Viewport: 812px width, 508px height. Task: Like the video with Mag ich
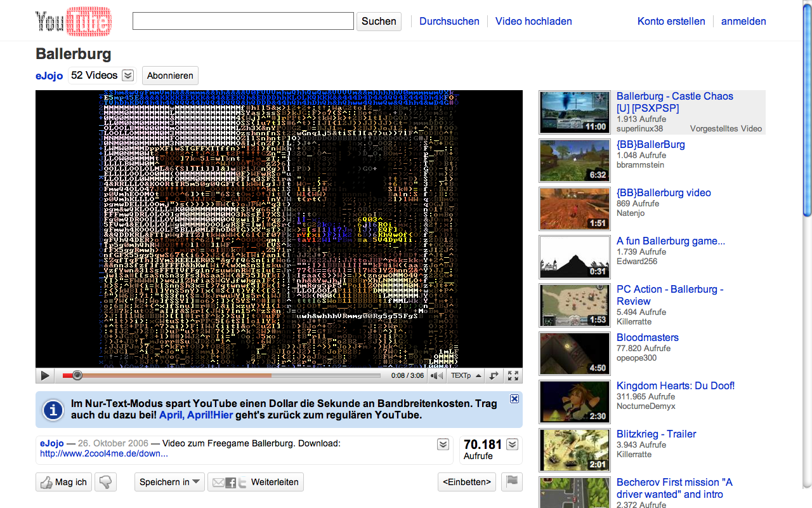point(63,483)
